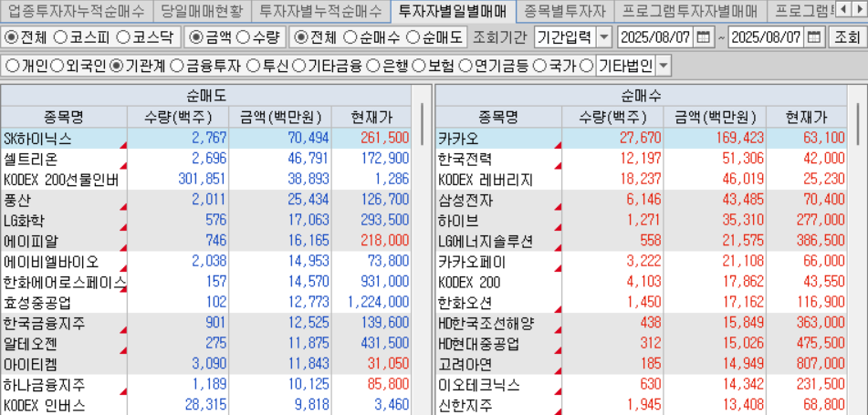Choose the 금액 radio option
Image resolution: width=868 pixels, height=415 pixels.
[196, 37]
